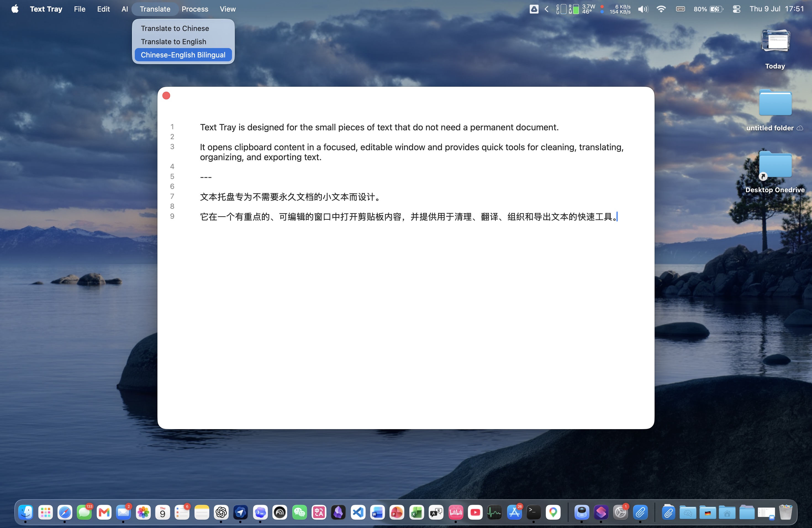Open Control Center from the menu bar
Screen dimensions: 812x528
[736, 9]
